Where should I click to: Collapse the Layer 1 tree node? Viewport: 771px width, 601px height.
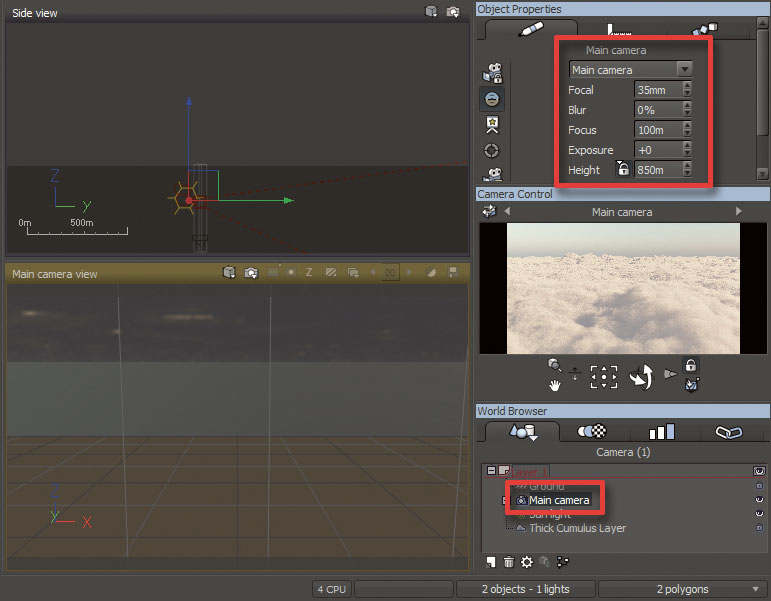(x=491, y=471)
